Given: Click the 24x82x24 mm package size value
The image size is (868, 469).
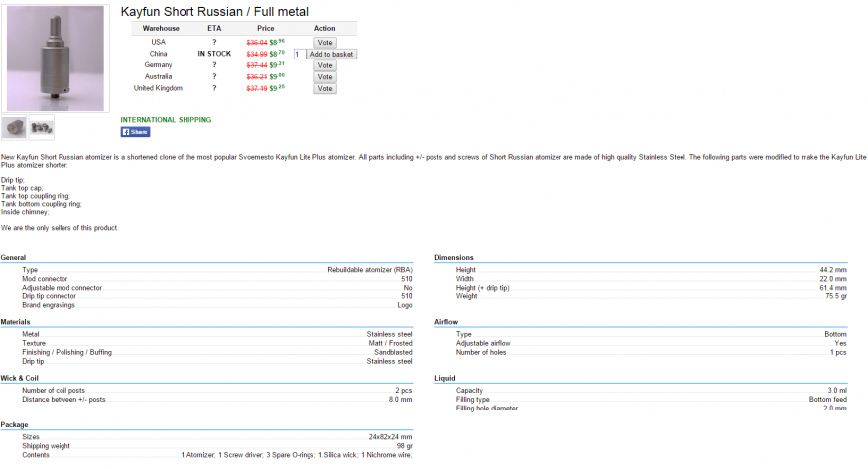Looking at the screenshot, I should 390,437.
